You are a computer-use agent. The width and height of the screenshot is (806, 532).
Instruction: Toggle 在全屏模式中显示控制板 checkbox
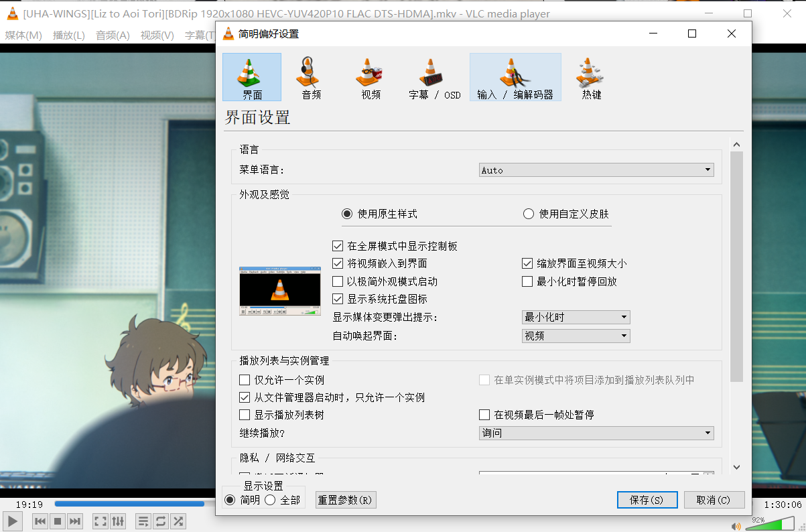338,246
